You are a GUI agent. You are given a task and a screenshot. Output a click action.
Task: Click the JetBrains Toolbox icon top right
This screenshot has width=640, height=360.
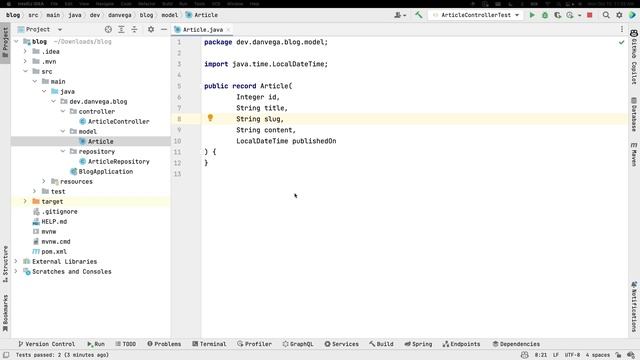(632, 15)
